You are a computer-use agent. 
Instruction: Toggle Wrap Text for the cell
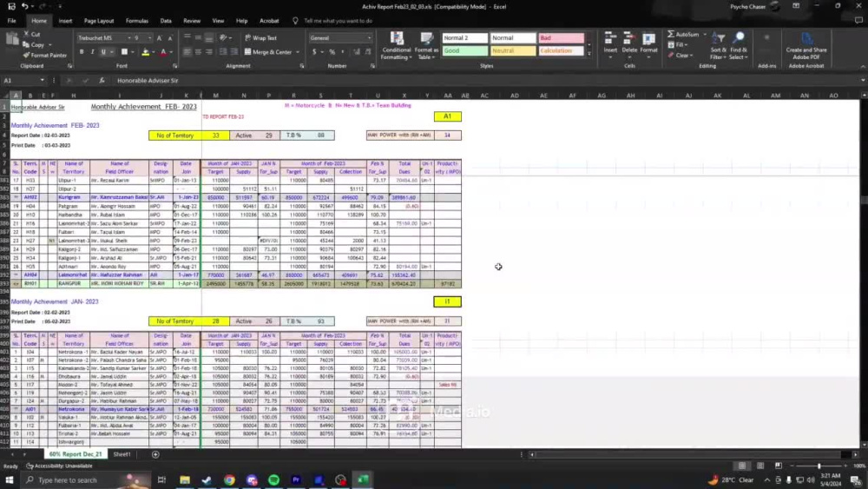pyautogui.click(x=260, y=38)
